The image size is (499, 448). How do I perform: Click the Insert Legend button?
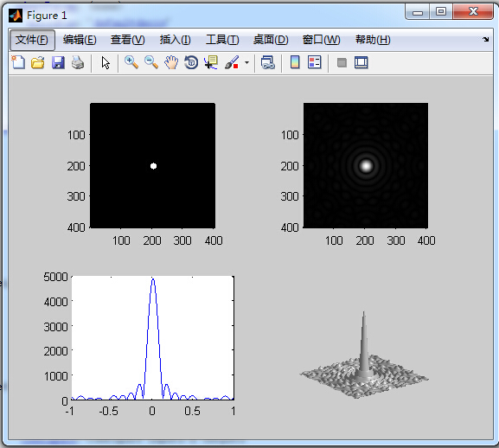(315, 62)
